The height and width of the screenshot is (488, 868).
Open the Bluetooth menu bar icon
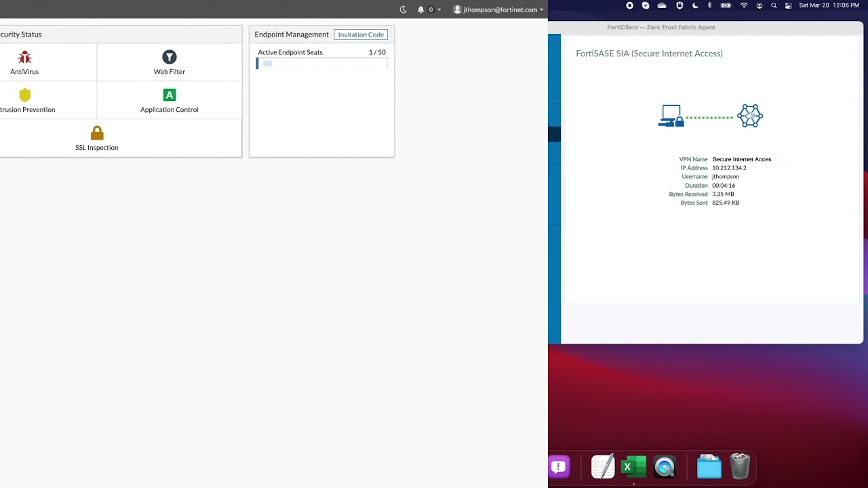[710, 5]
